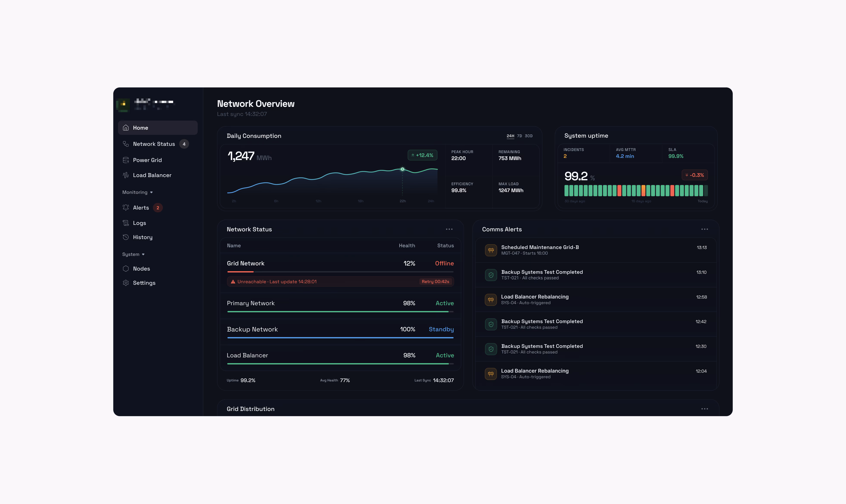This screenshot has height=504, width=846.
Task: Click Backup Network blue health bar
Action: click(x=340, y=338)
